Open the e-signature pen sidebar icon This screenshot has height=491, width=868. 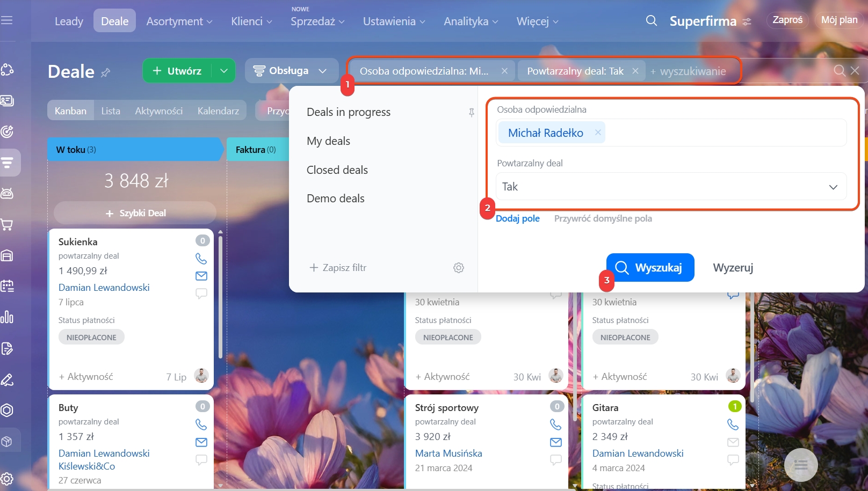[7, 380]
